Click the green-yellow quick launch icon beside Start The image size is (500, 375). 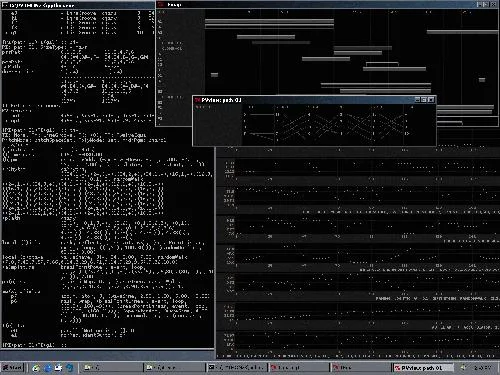click(36, 368)
